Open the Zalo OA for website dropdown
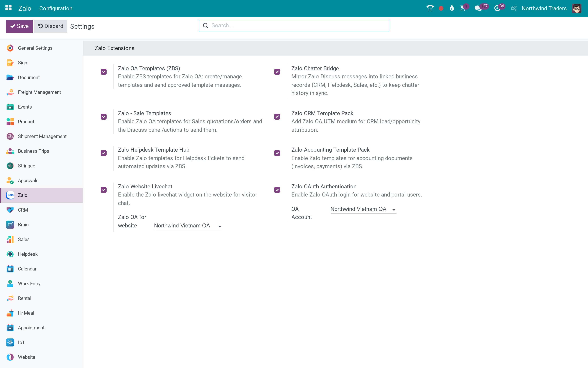 (188, 226)
